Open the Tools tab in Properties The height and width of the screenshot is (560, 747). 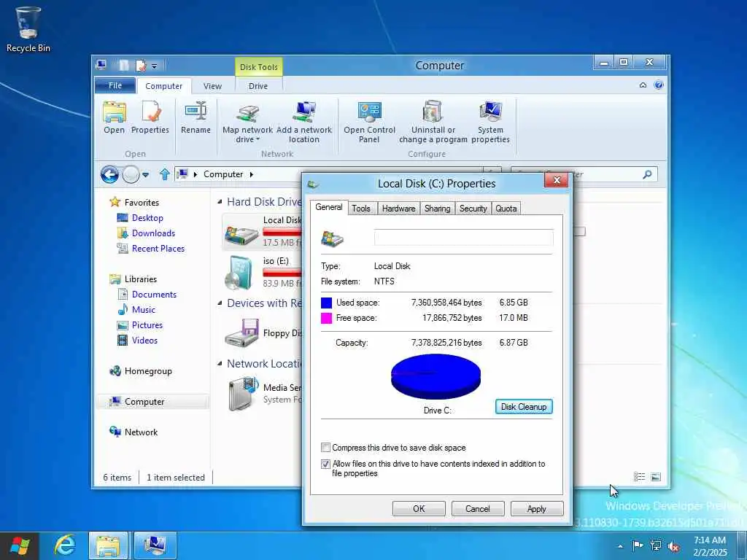click(361, 209)
